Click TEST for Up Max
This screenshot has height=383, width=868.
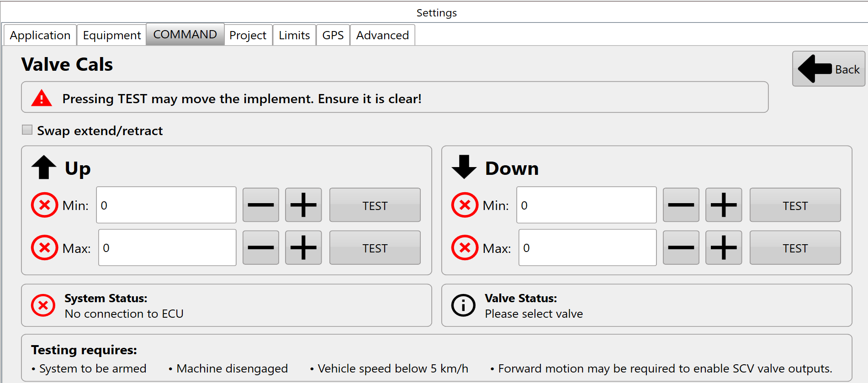click(375, 247)
